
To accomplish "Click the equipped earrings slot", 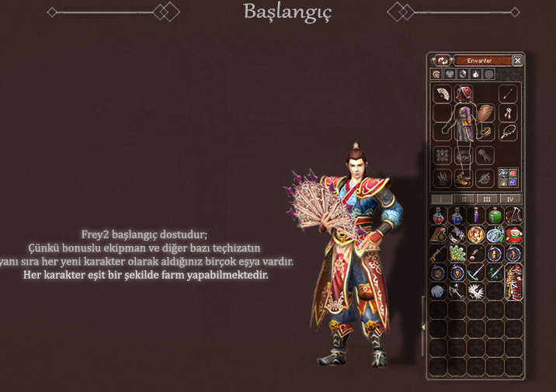I will click(508, 113).
